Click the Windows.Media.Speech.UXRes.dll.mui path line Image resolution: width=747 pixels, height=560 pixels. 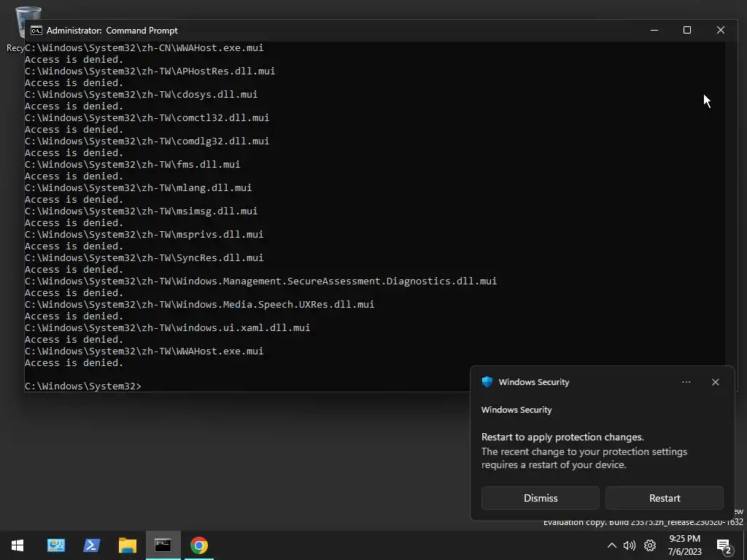point(200,304)
